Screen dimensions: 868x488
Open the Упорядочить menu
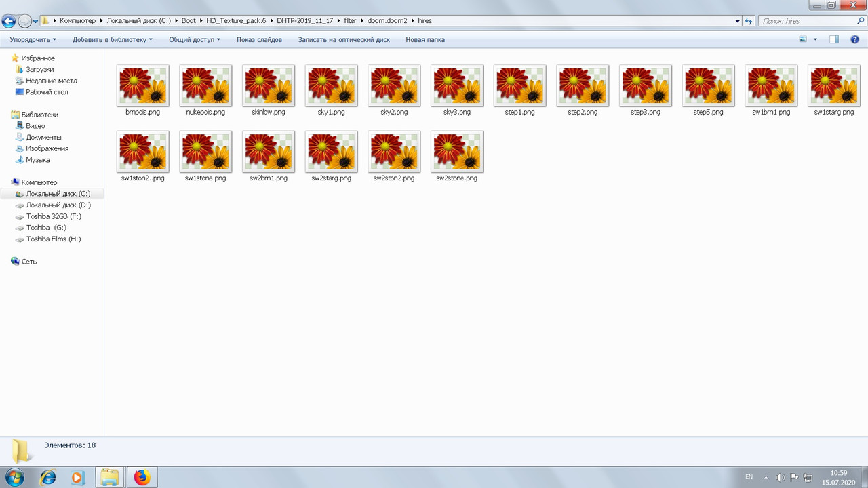coord(33,39)
